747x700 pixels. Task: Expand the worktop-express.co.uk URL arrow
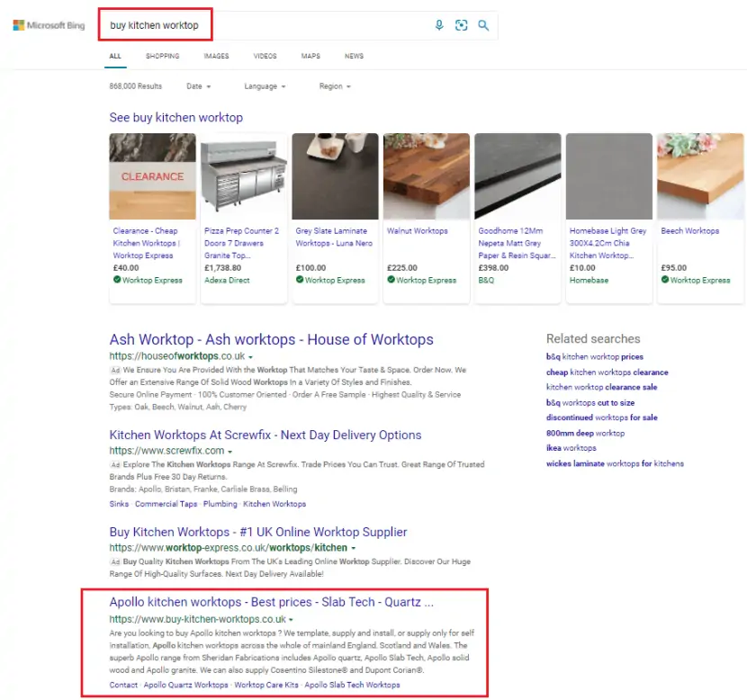tap(353, 549)
